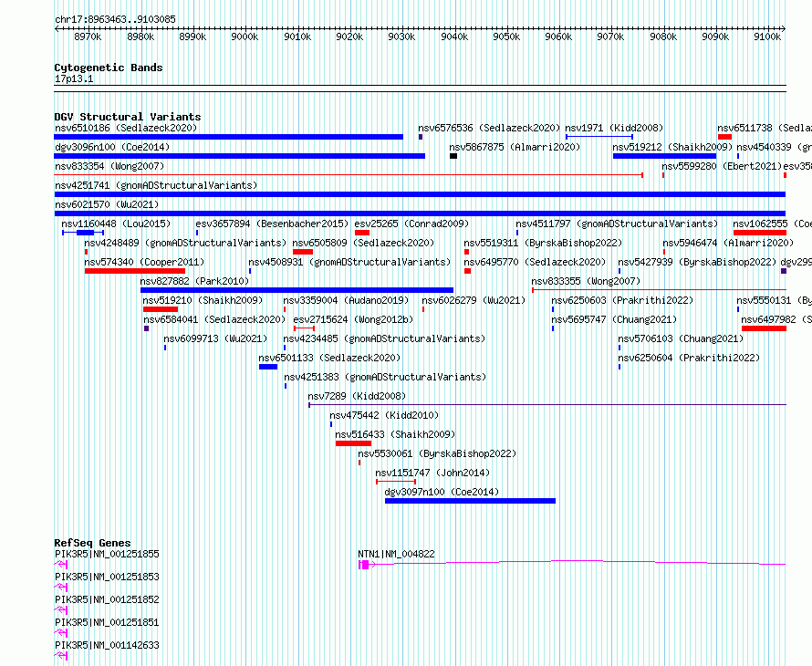Image resolution: width=812 pixels, height=666 pixels.
Task: Select the blue dgv3097n100 (Coe2014) bar
Action: click(470, 501)
